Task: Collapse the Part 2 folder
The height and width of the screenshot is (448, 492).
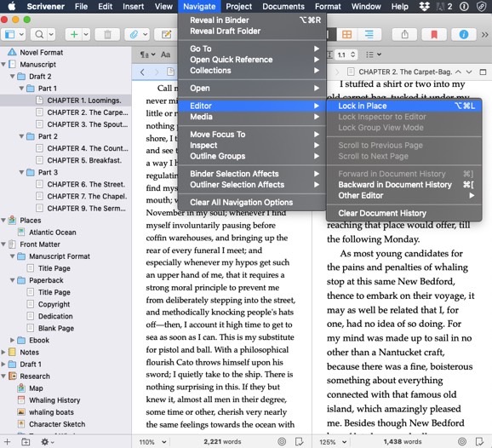Action: [21, 136]
